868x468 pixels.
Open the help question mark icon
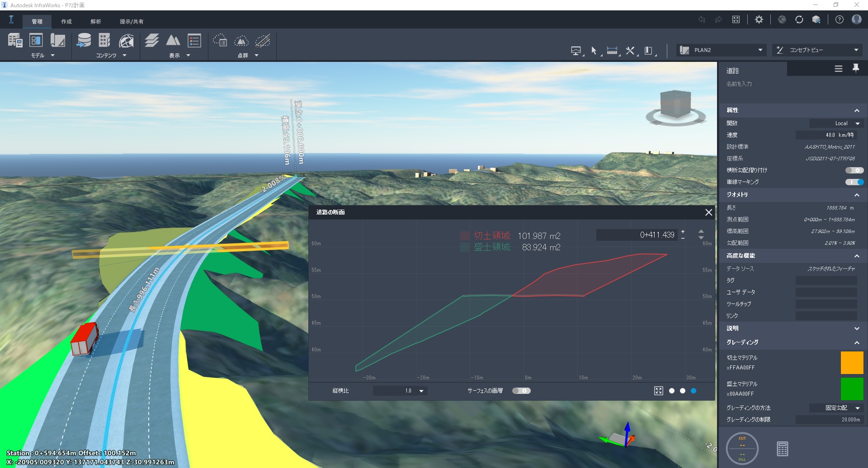(x=840, y=19)
